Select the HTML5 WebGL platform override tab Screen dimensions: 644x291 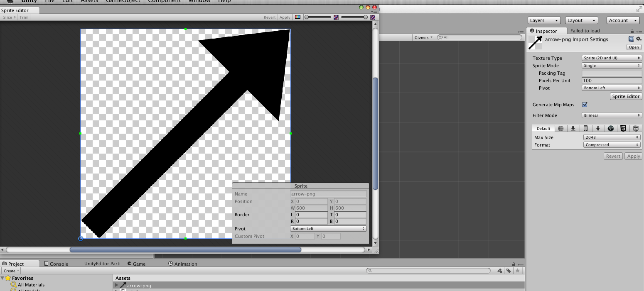point(623,128)
